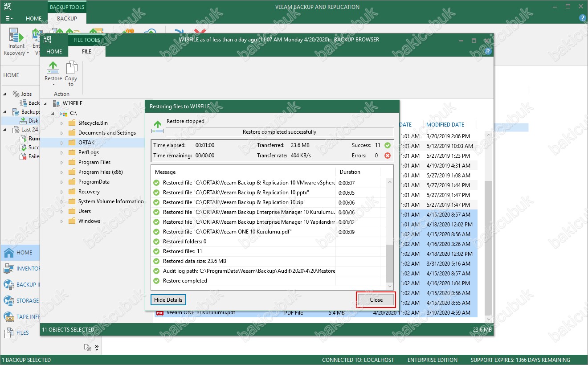Screen dimensions: 588x365
Task: Expand the Program Files folder arrow
Action: (x=61, y=162)
